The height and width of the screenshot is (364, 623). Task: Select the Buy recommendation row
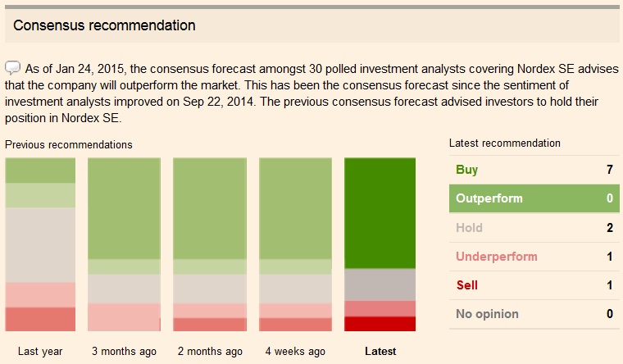coord(534,170)
